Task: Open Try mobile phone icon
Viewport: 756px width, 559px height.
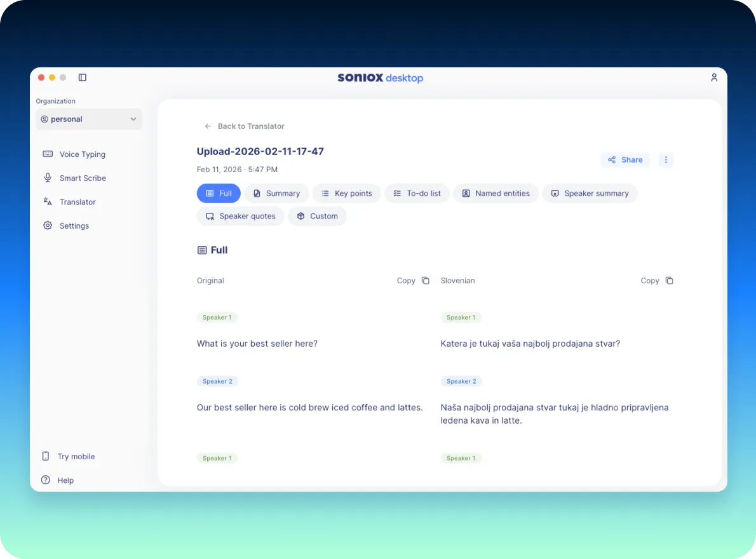Action: pos(46,457)
